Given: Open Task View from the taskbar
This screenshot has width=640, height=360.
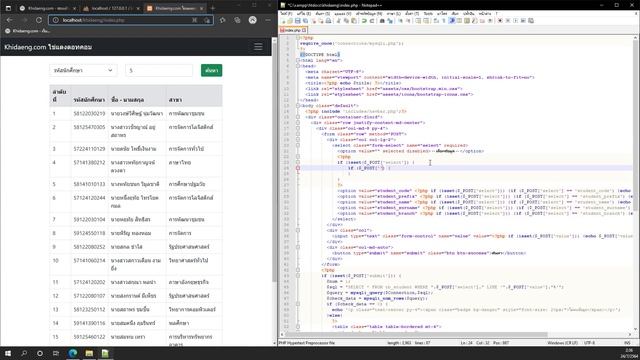Looking at the screenshot, I should pyautogui.click(x=56, y=353).
